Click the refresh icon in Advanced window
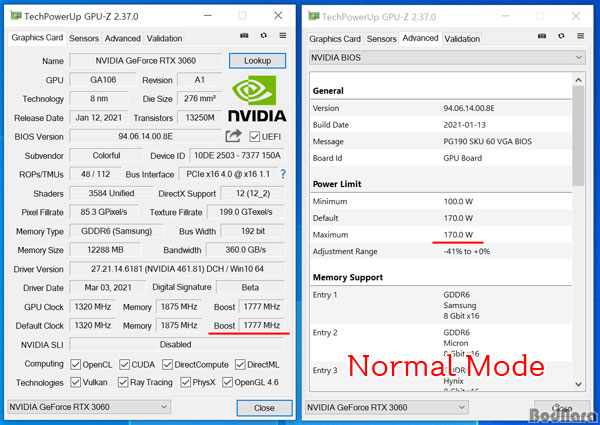The width and height of the screenshot is (600, 425). coord(561,36)
